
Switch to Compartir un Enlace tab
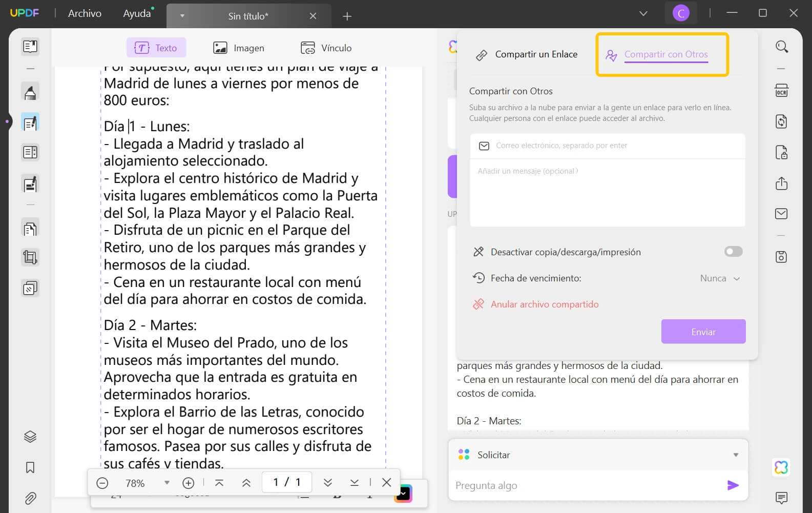pyautogui.click(x=526, y=54)
